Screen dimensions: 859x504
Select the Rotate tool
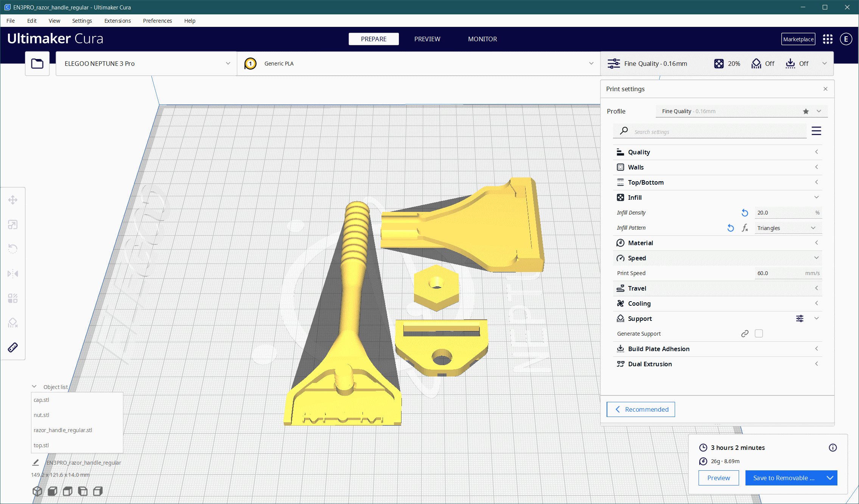[x=13, y=249]
